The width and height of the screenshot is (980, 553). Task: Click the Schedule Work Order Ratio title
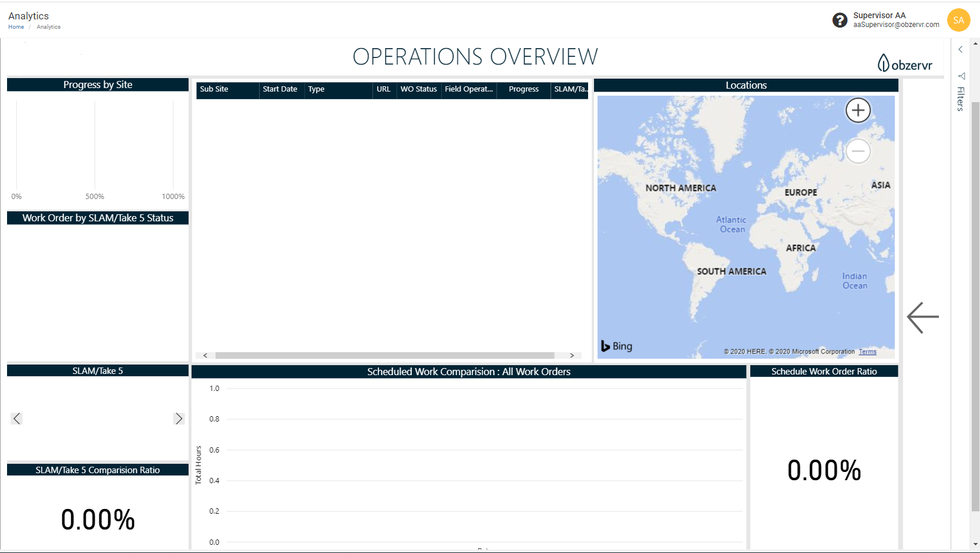click(824, 372)
